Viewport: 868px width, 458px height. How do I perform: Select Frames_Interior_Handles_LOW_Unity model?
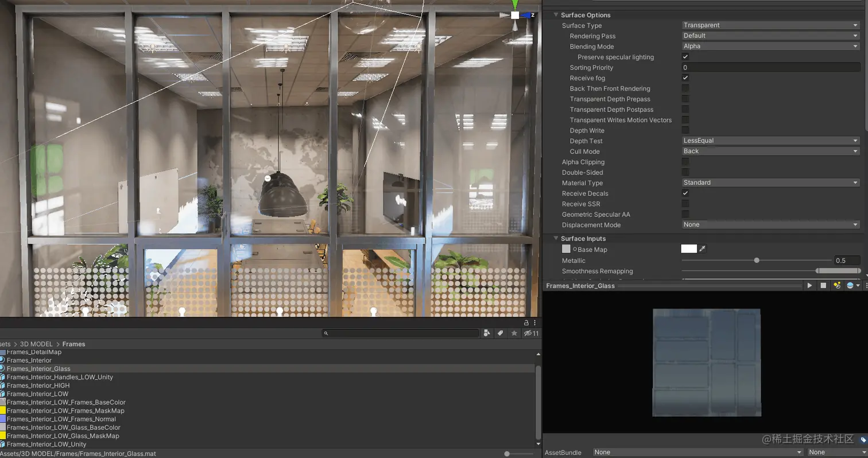pos(60,377)
